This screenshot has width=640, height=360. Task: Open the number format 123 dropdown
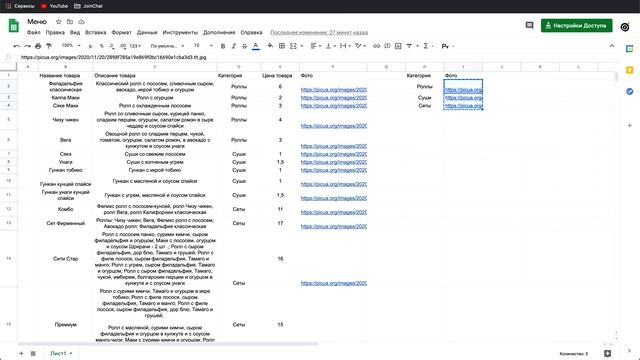click(x=135, y=46)
